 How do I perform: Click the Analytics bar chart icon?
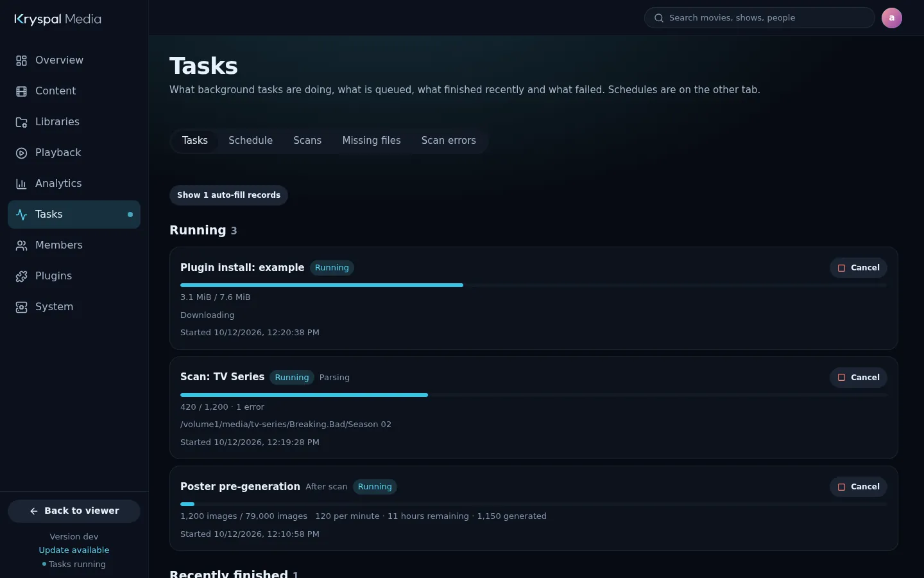pyautogui.click(x=21, y=184)
